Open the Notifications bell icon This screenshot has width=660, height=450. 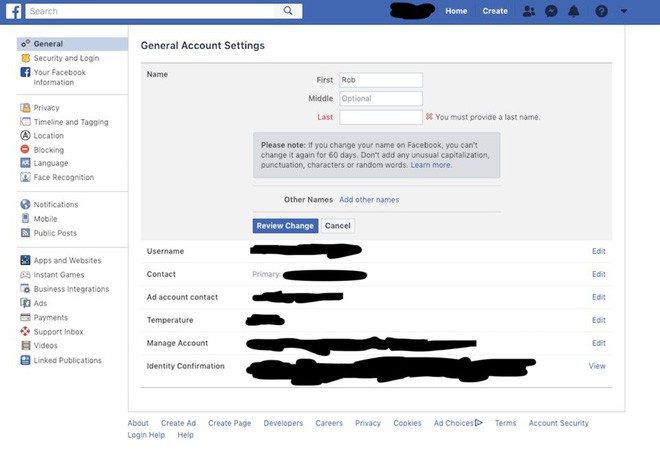click(574, 11)
